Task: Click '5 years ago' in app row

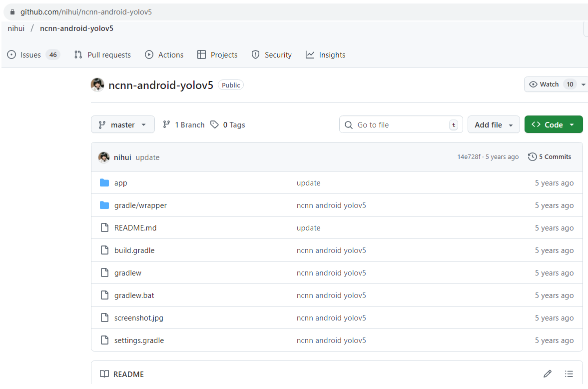Action: tap(554, 183)
